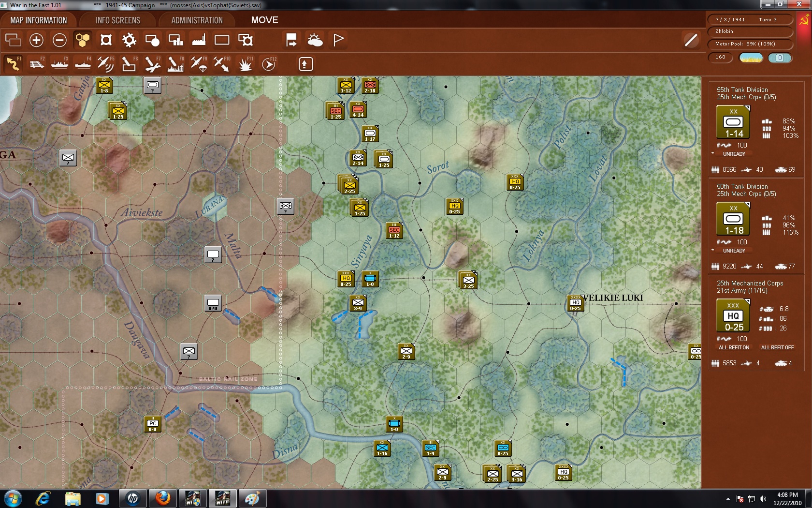
Task: Select the HQ counter at Velikie Luki
Action: (575, 303)
